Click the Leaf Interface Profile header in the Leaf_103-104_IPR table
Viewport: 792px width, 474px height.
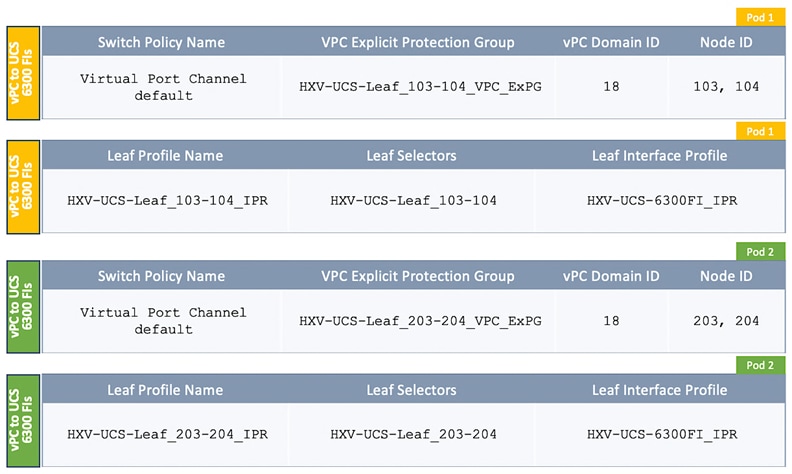point(659,156)
